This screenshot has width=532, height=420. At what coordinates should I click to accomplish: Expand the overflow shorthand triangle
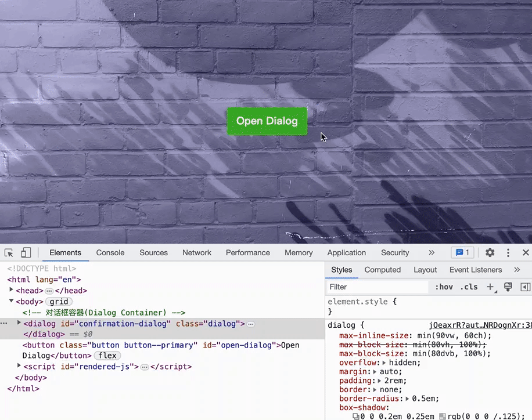(x=384, y=363)
